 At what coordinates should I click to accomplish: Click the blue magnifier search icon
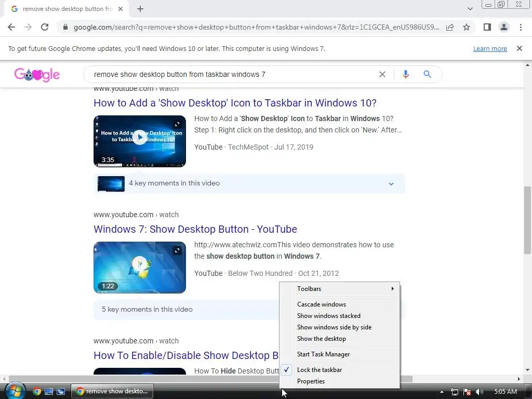427,74
